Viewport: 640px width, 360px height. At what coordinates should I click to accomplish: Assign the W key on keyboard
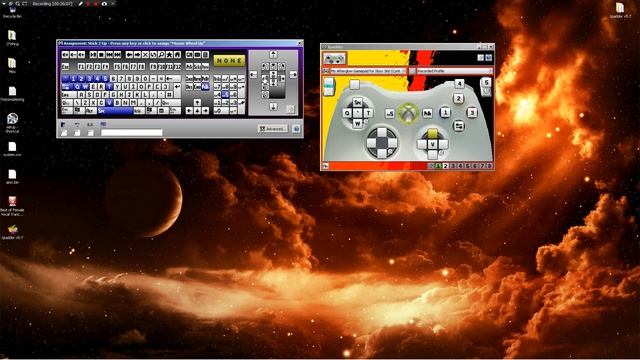click(86, 87)
